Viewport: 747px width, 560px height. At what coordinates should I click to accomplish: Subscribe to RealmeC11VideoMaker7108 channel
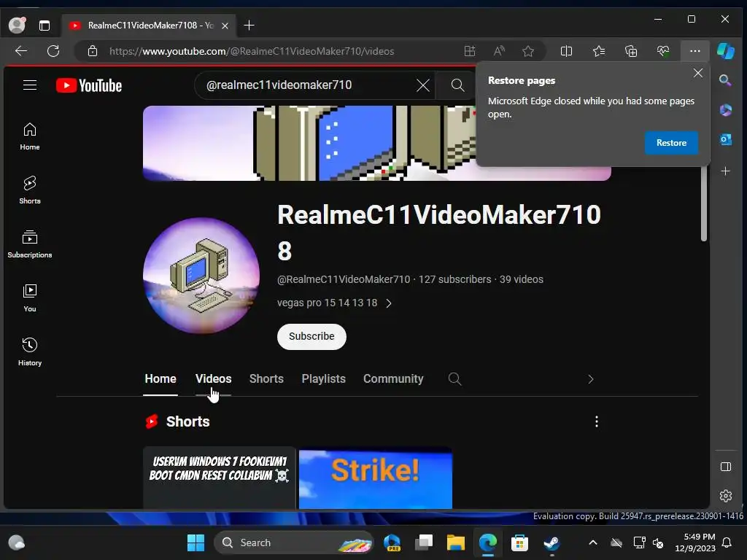pyautogui.click(x=311, y=337)
